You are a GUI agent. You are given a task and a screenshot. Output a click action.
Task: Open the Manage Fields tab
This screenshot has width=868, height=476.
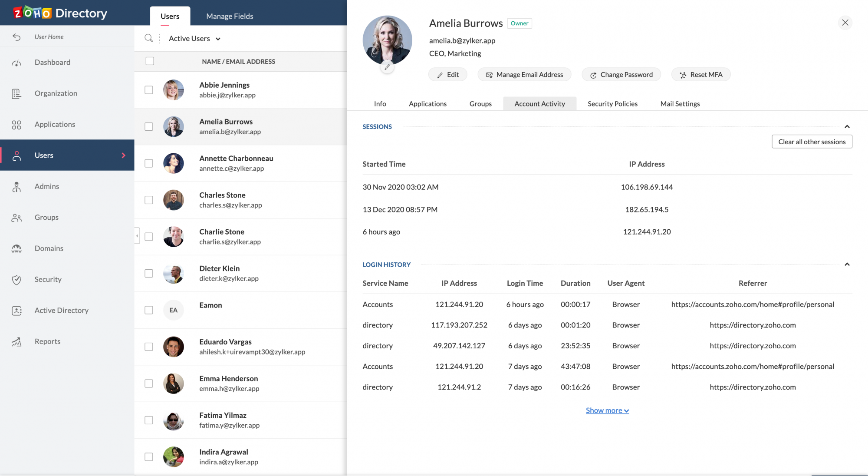coord(230,16)
